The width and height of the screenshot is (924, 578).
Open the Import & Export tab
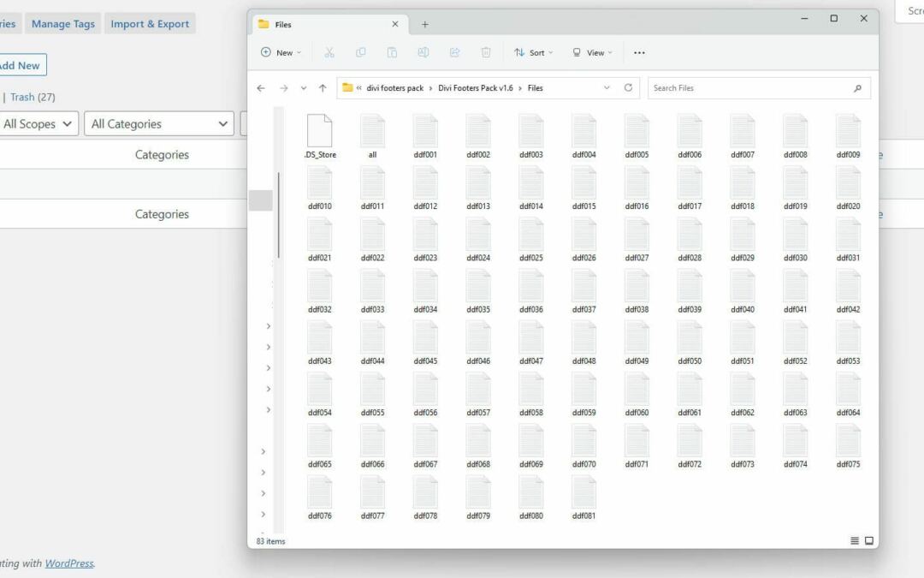click(150, 24)
